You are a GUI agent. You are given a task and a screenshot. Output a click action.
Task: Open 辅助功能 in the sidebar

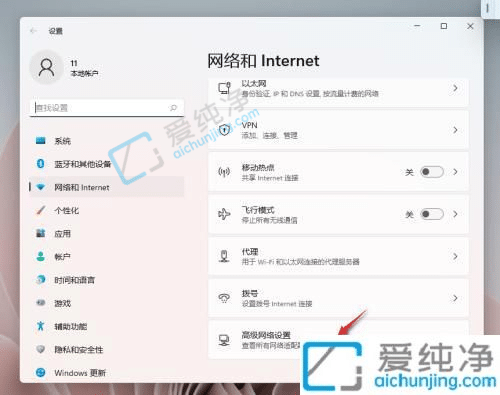[x=107, y=326]
